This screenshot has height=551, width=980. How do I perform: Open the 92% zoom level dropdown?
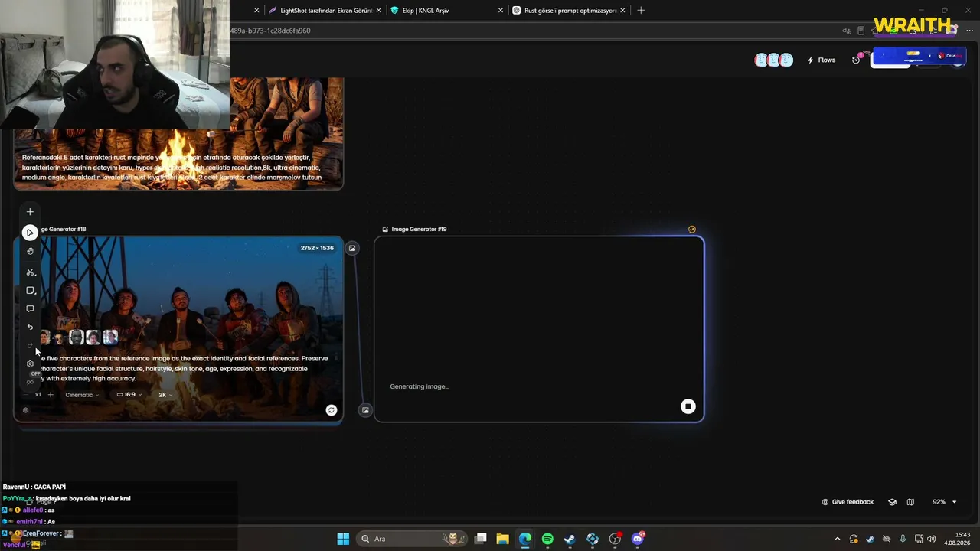944,502
